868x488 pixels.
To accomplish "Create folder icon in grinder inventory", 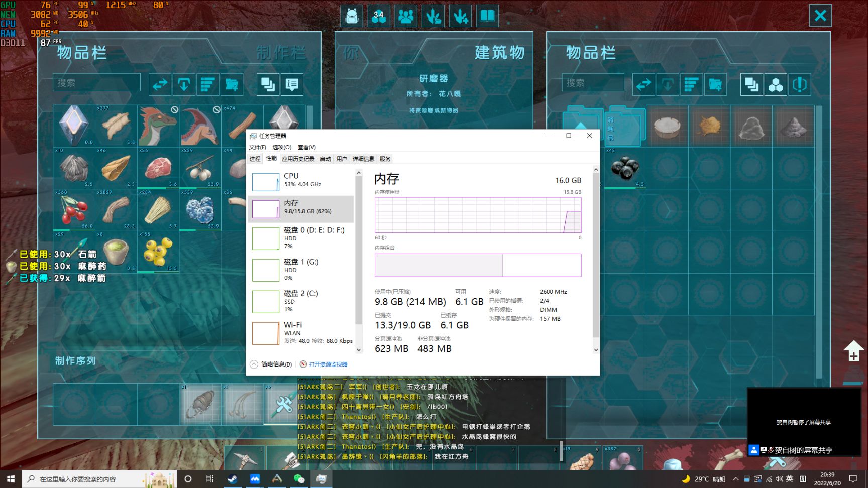I will click(x=715, y=84).
